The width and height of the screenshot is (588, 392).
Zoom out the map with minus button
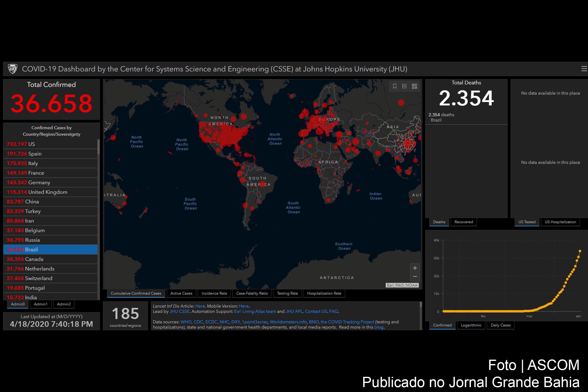pos(415,277)
